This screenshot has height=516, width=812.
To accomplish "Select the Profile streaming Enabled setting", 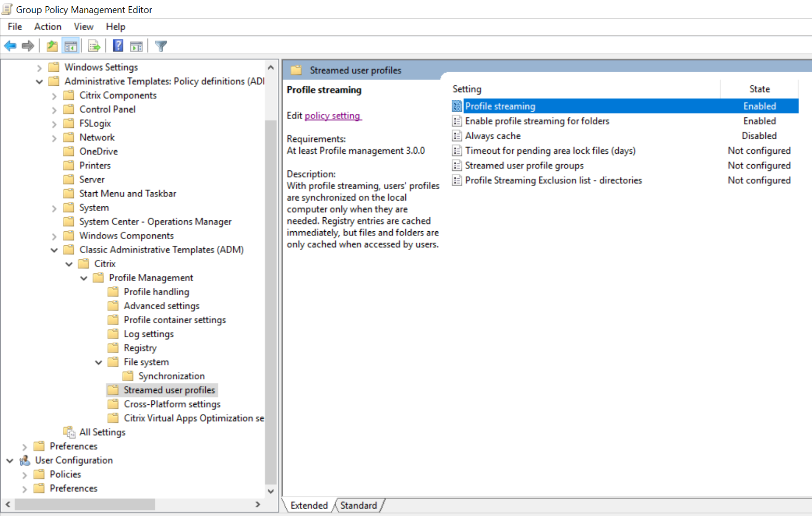I will [x=500, y=105].
